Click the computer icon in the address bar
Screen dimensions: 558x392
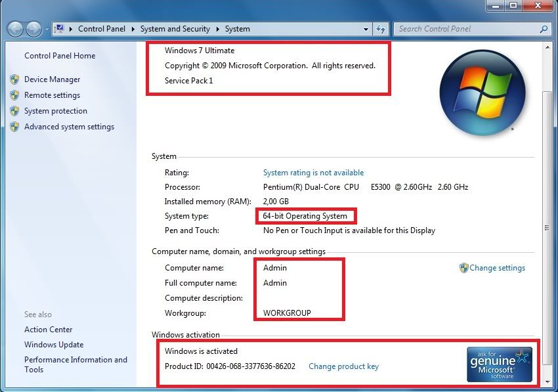tap(60, 28)
